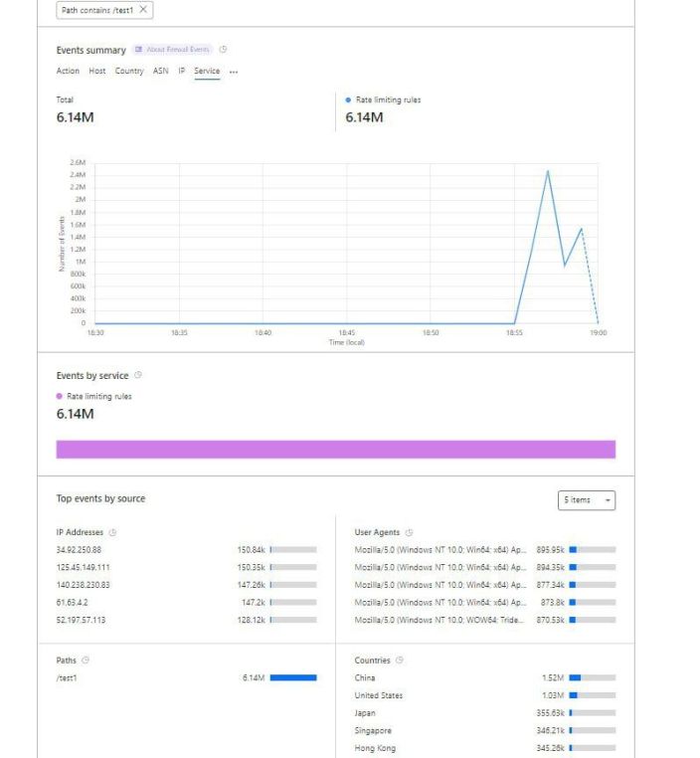Select IP address 34.92.250.88
Viewport: 700px width, 758px height.
(79, 550)
